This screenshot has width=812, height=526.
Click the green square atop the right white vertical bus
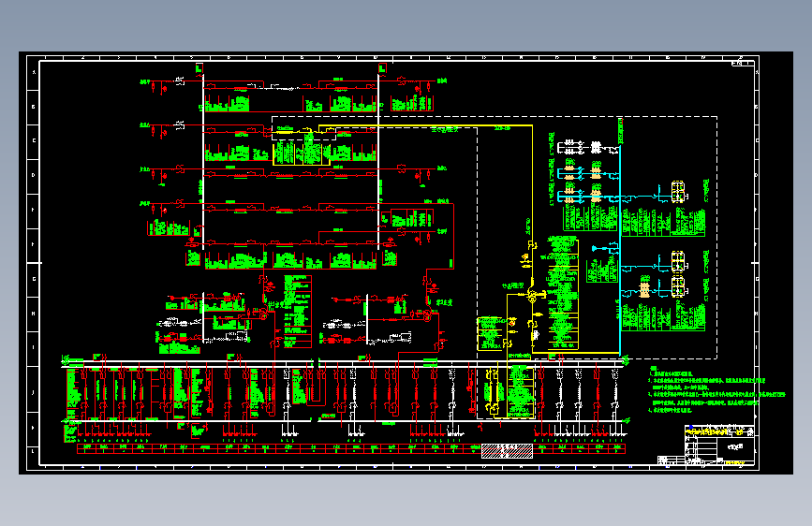pyautogui.click(x=382, y=68)
